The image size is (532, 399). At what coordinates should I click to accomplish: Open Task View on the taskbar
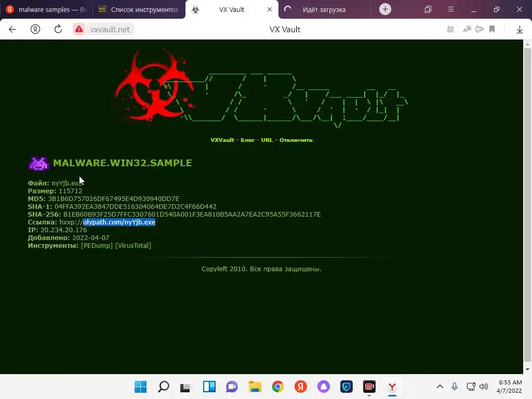coord(187,387)
